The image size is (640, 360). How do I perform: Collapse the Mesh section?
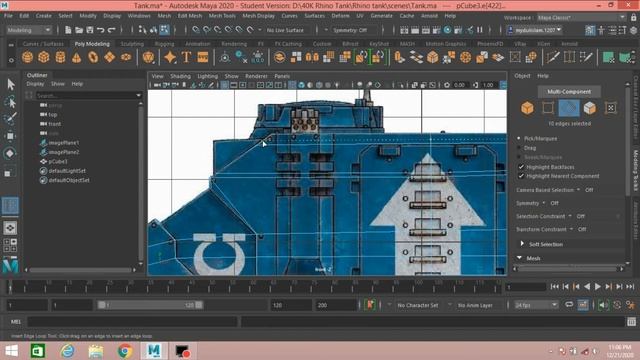click(x=520, y=258)
